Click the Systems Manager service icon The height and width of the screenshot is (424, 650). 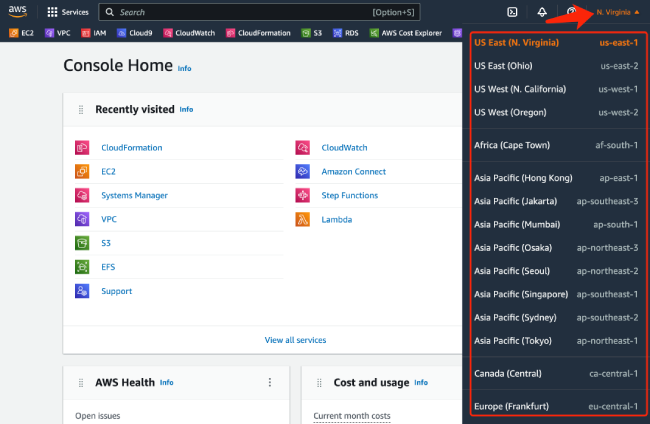(x=82, y=196)
